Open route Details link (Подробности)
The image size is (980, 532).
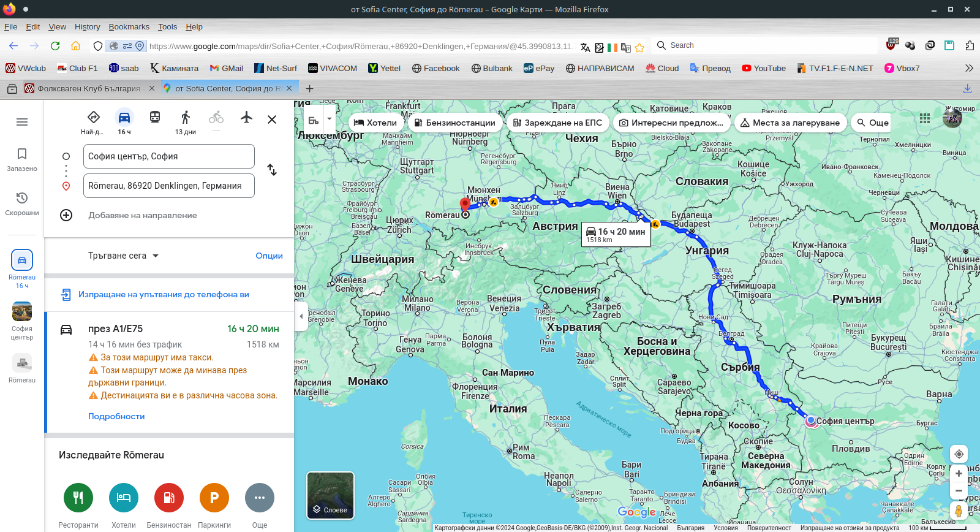tap(116, 416)
